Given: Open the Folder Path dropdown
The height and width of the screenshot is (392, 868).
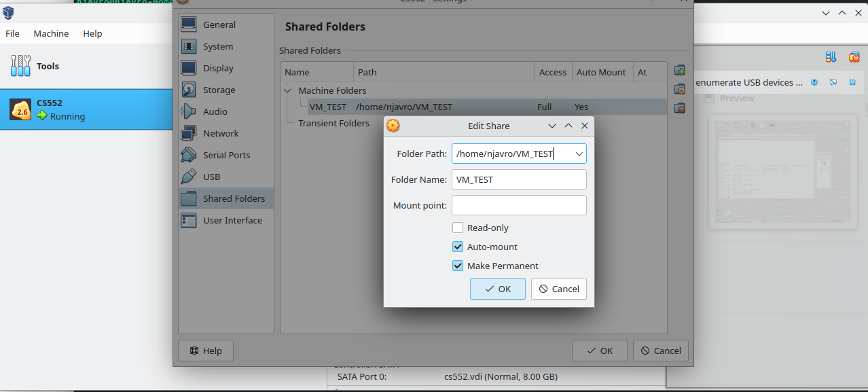Looking at the screenshot, I should tap(579, 154).
